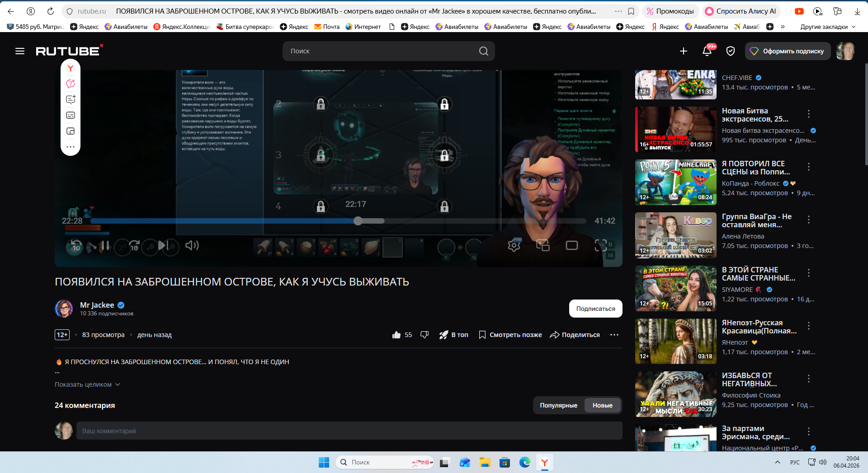Dislike the video with thumbs down
Image resolution: width=868 pixels, height=473 pixels.
[x=425, y=335]
